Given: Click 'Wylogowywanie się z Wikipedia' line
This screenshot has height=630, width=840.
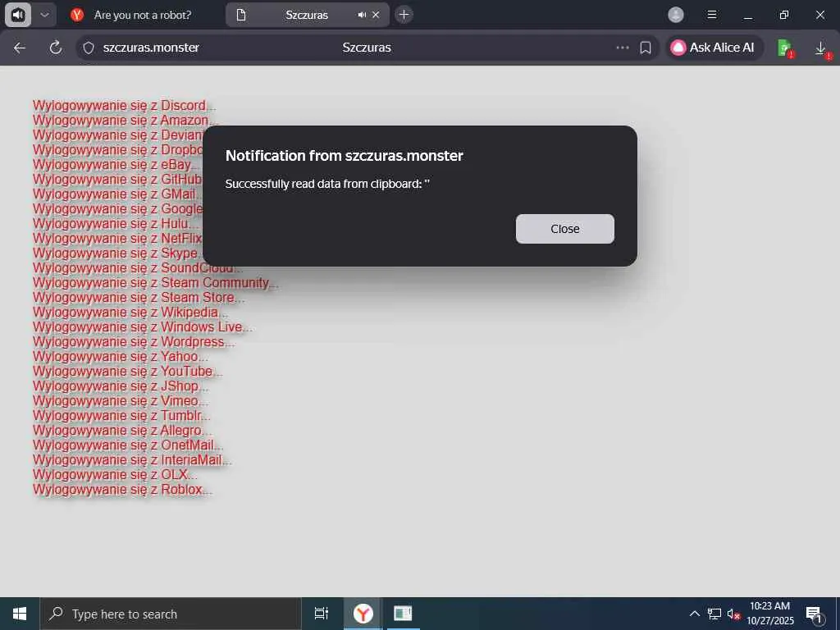Looking at the screenshot, I should tap(130, 313).
